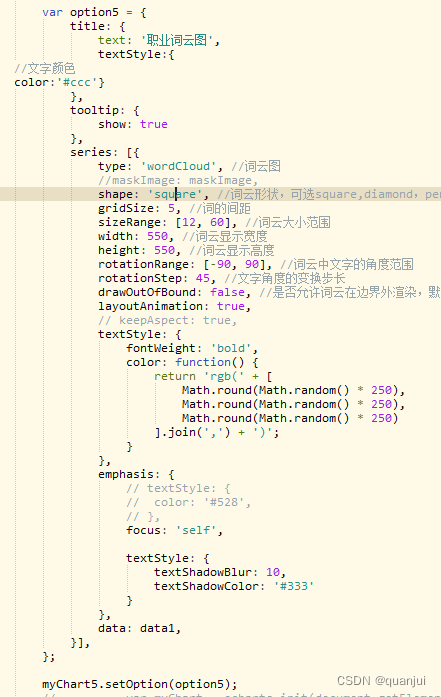The height and width of the screenshot is (697, 441).
Task: Click the 'data: data1' line
Action: click(140, 628)
